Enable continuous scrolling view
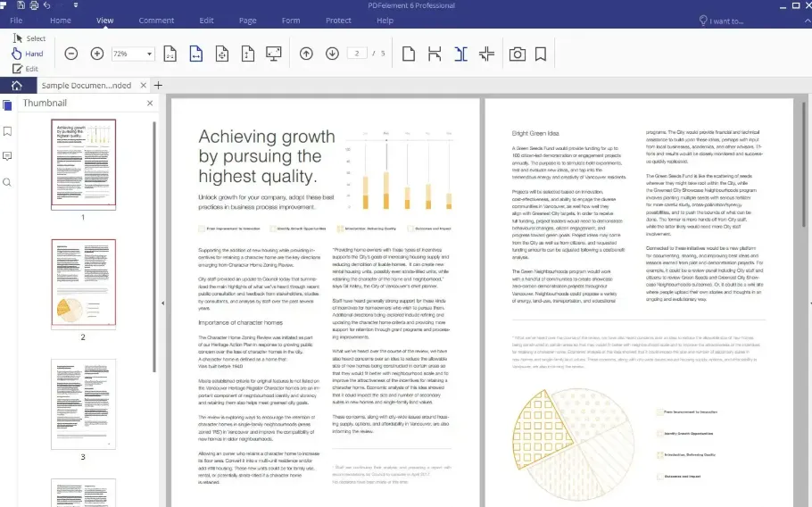Image resolution: width=812 pixels, height=507 pixels. (x=435, y=54)
